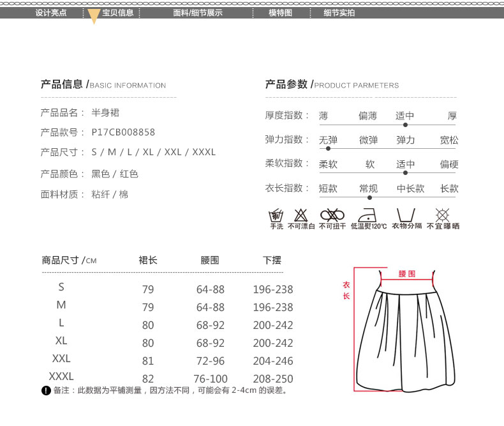Click the skirt length value 82
The width and height of the screenshot is (504, 426).
pos(148,379)
